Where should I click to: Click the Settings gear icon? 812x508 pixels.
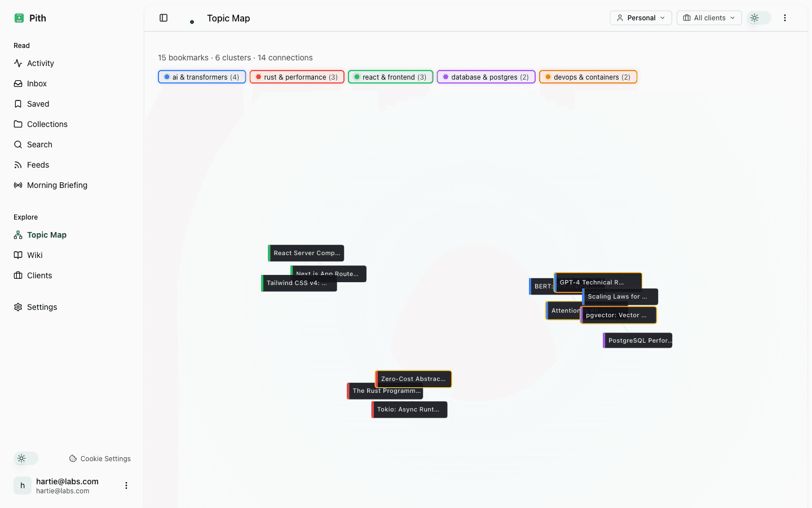pos(18,307)
